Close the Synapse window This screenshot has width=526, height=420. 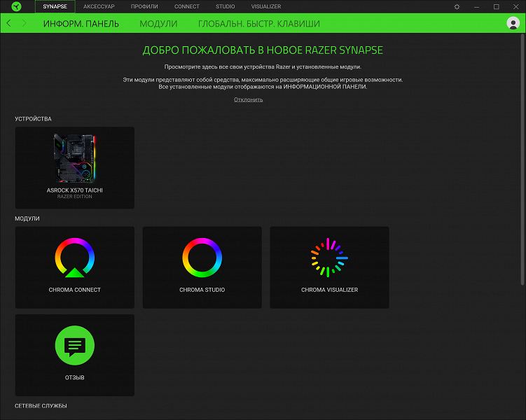coord(516,7)
